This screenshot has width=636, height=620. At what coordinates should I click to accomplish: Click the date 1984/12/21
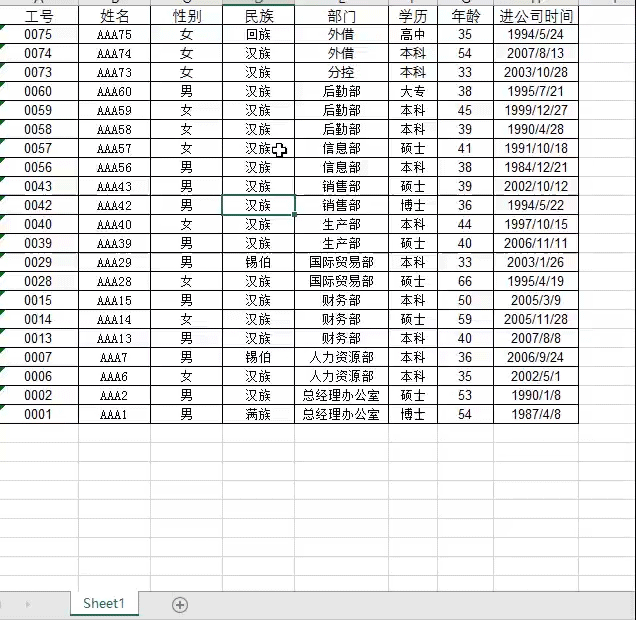pyautogui.click(x=536, y=167)
